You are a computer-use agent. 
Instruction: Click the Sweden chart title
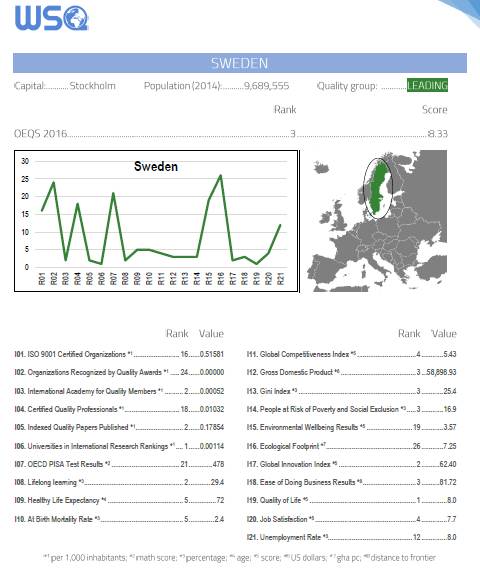[156, 166]
